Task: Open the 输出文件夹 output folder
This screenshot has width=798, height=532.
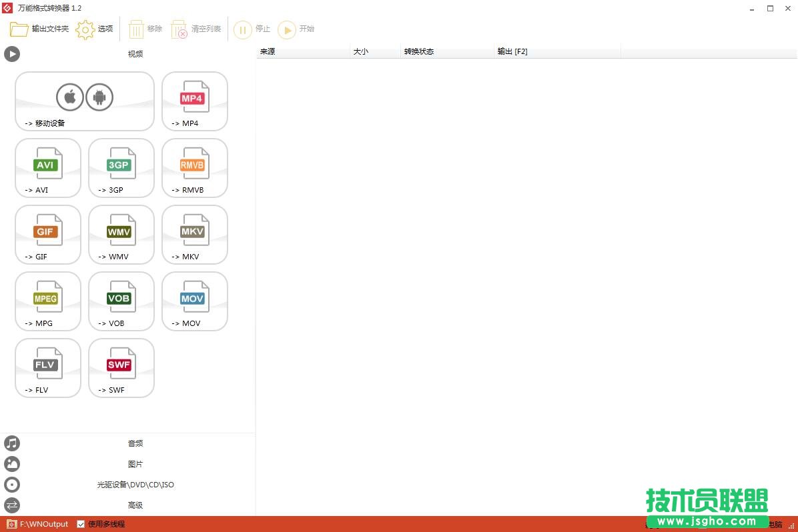Action: pos(39,29)
